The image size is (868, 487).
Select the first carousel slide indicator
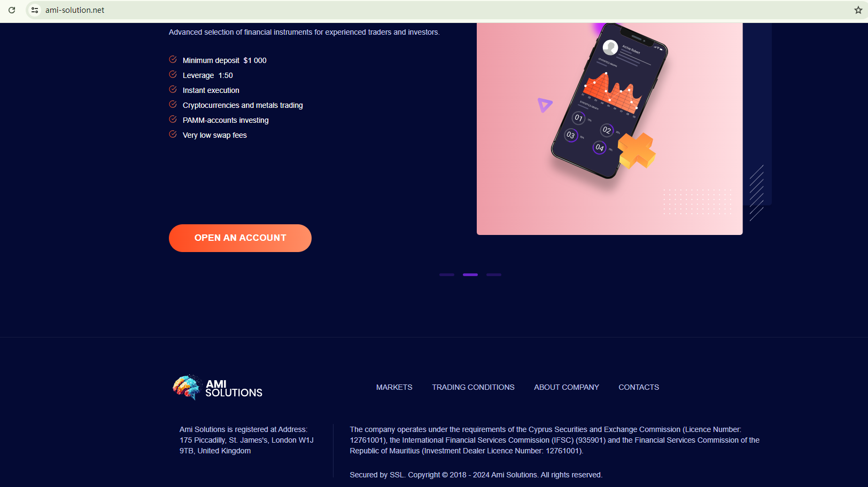tap(447, 274)
